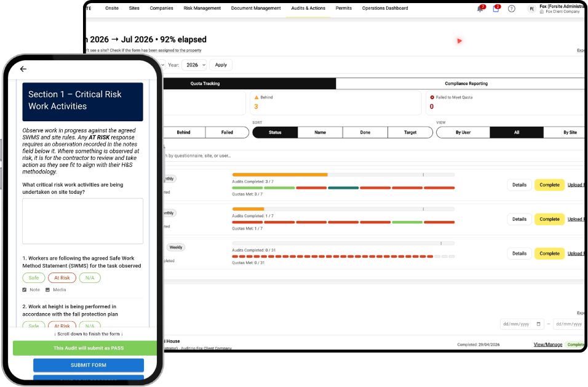Select At Risk for question 1 SWMS
588x387 pixels.
(x=62, y=278)
